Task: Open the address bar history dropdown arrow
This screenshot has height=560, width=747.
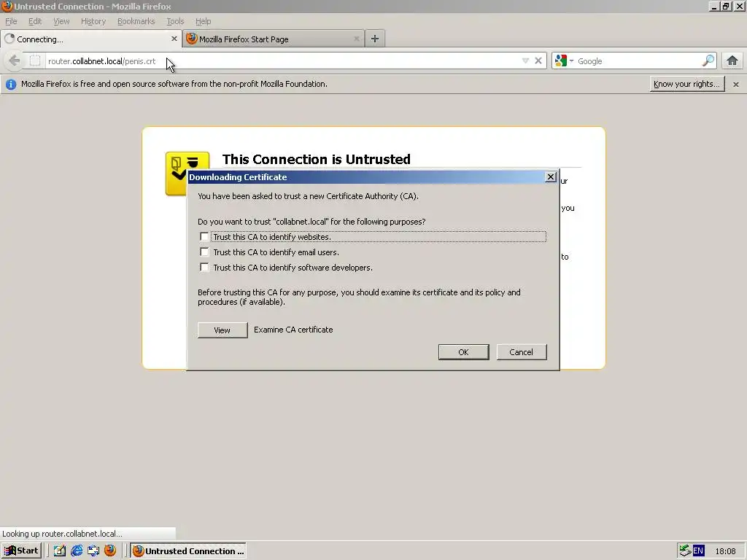Action: 525,61
